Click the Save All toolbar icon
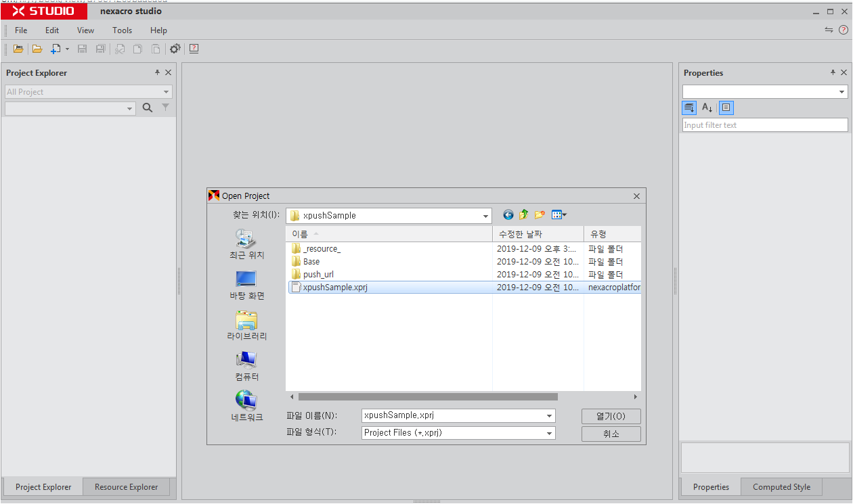The width and height of the screenshot is (853, 504). tap(101, 49)
